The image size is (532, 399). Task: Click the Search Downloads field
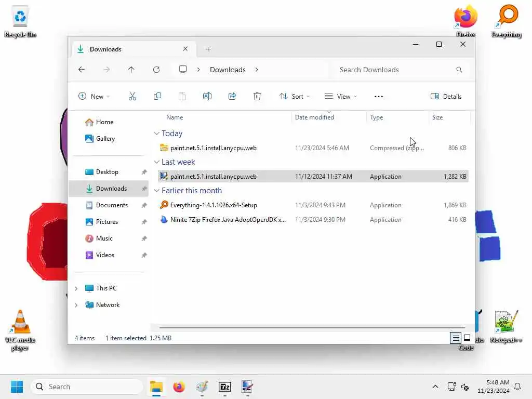(400, 70)
